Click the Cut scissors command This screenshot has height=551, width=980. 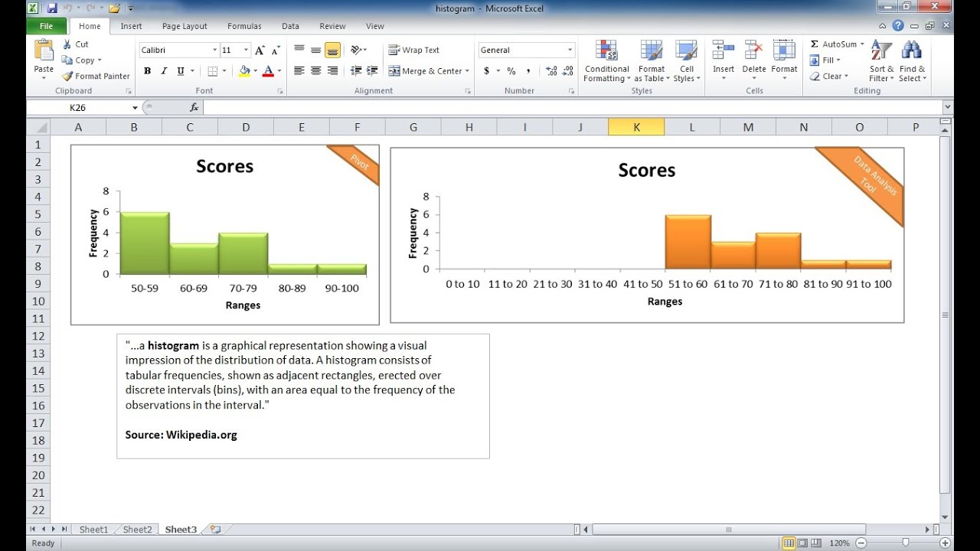[75, 44]
